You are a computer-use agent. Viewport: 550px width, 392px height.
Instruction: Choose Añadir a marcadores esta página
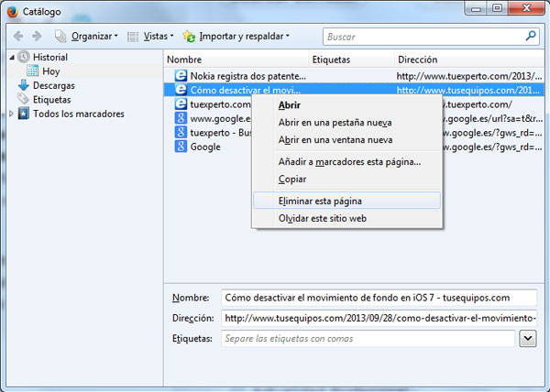346,162
